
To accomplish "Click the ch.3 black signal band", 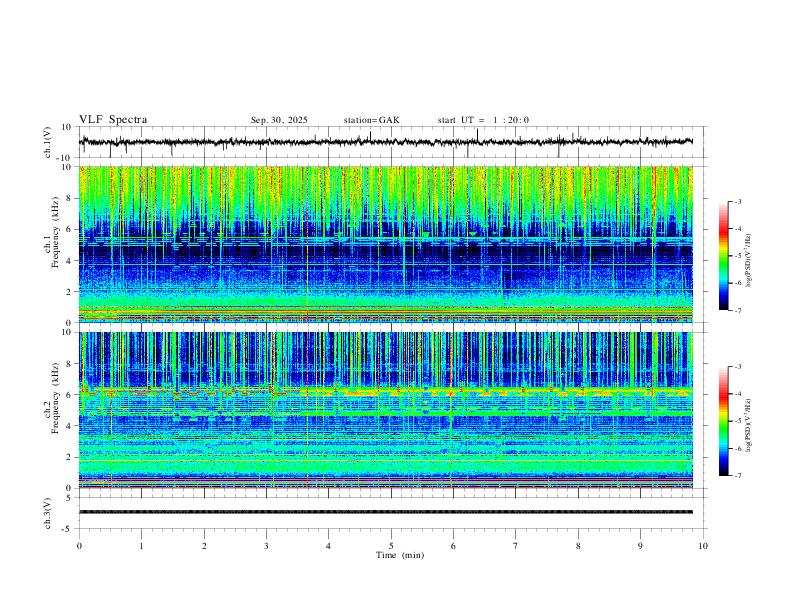I will pos(386,512).
